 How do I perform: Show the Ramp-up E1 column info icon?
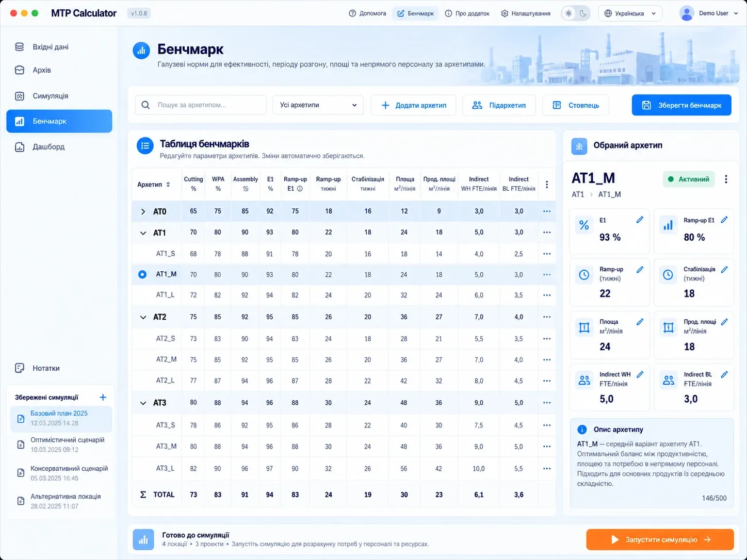300,189
